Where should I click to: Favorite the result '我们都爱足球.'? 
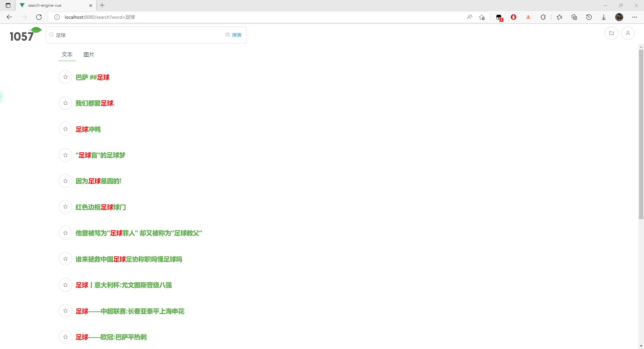(x=65, y=103)
